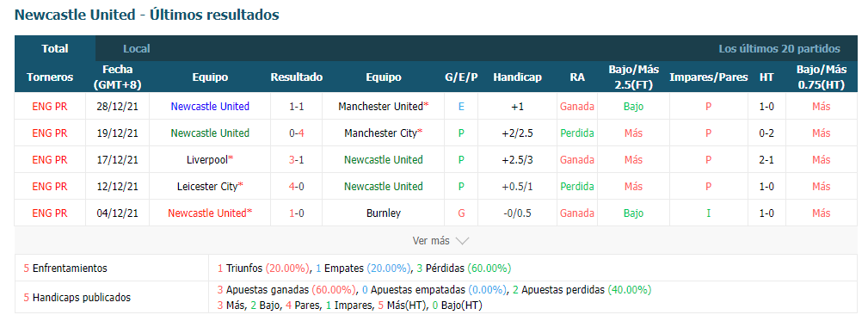Click Newcastle United in the 28/12/21 row

(210, 106)
